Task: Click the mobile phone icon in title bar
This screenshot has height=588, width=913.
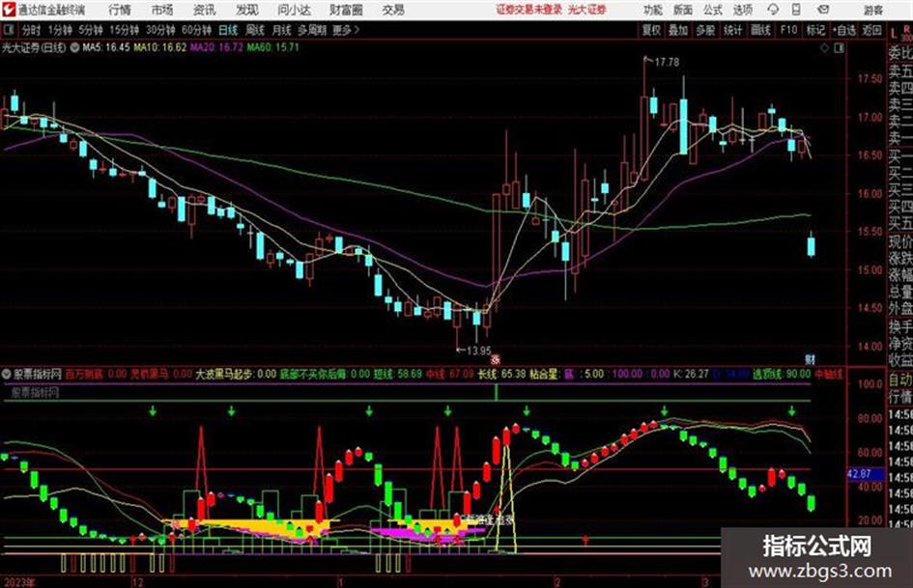Action: [x=796, y=10]
